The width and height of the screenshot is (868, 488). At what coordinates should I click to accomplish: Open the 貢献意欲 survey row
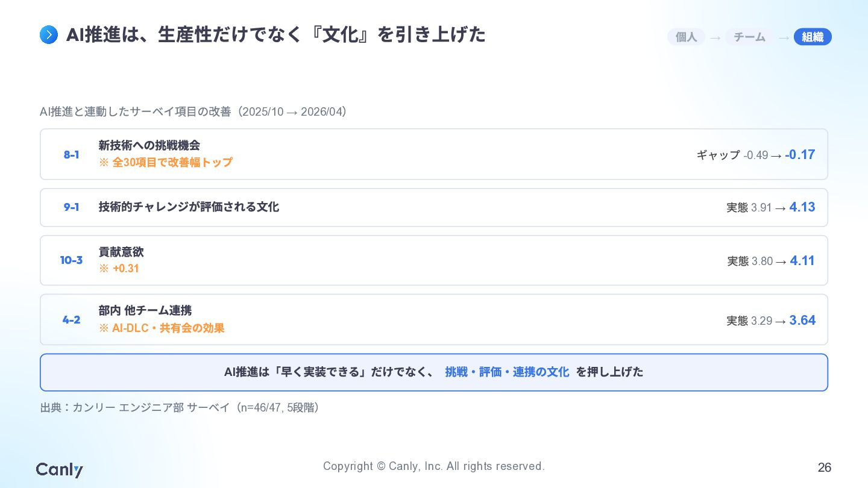434,260
